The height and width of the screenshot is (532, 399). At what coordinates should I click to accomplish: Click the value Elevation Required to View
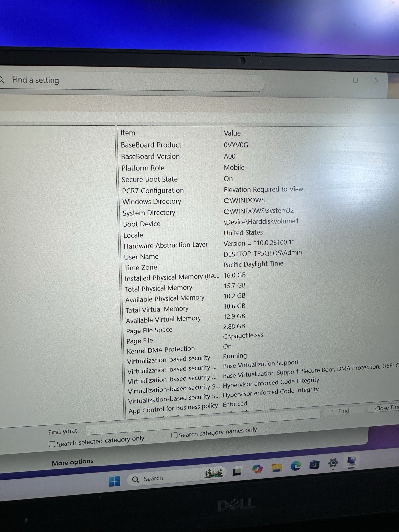point(263,189)
